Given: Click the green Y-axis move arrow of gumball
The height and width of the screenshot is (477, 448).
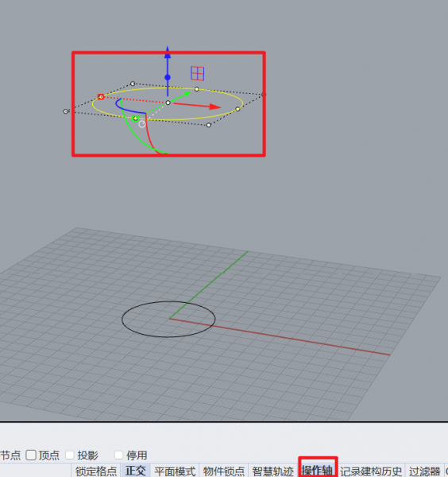Looking at the screenshot, I should (x=183, y=95).
